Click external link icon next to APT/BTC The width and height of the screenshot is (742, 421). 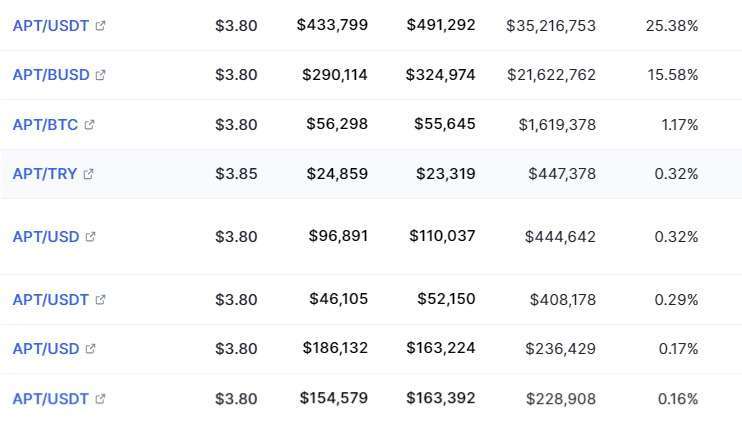pyautogui.click(x=89, y=124)
